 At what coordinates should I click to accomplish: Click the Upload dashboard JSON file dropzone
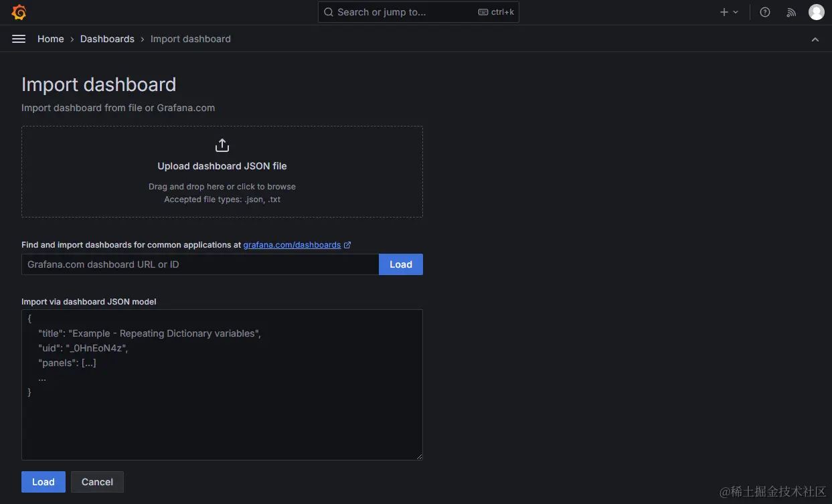222,171
